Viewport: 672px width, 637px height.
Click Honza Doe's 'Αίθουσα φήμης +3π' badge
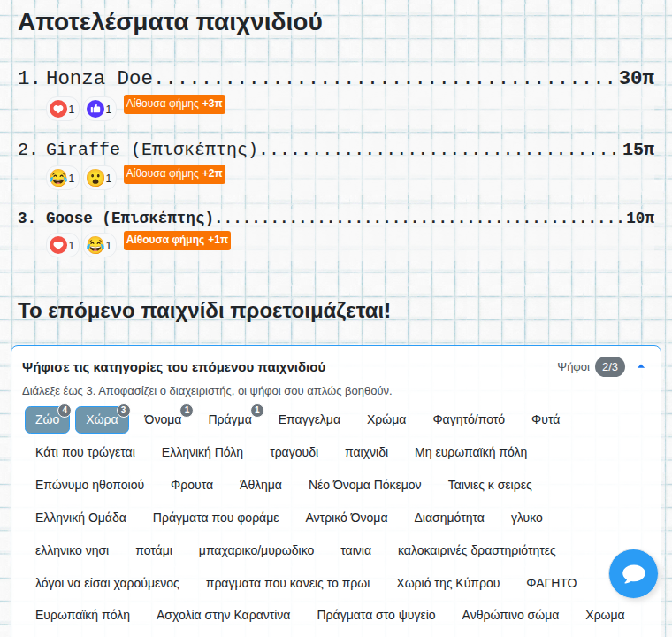174,104
